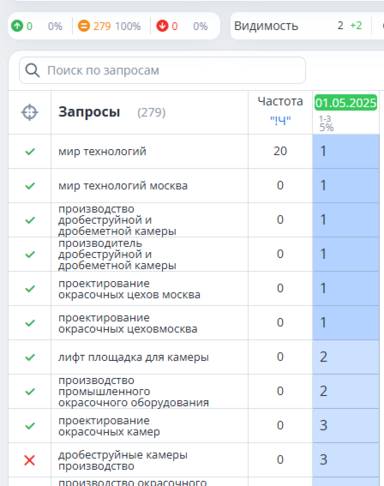384x486 pixels.
Task: Click green checkmark for "мир технологий москва"
Action: pos(30,186)
